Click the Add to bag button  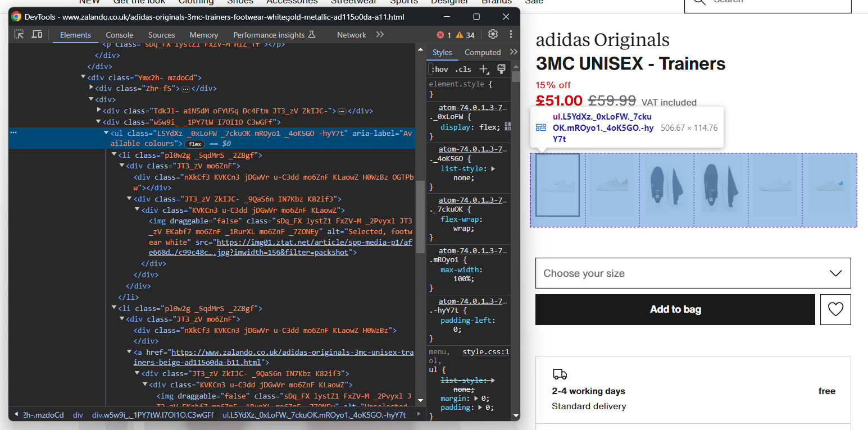point(675,309)
